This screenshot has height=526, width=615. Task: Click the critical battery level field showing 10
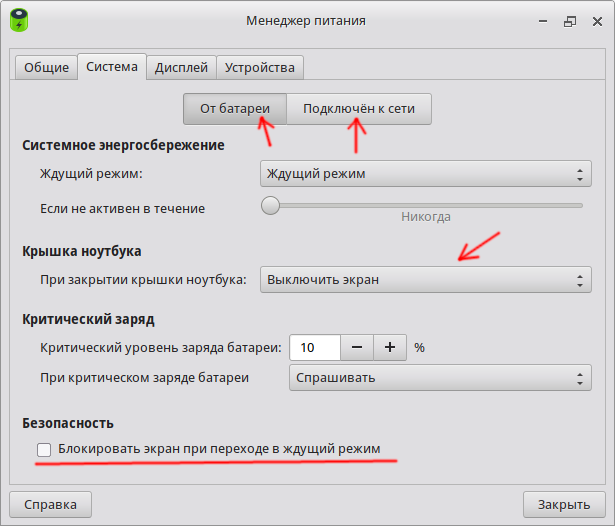(x=315, y=348)
